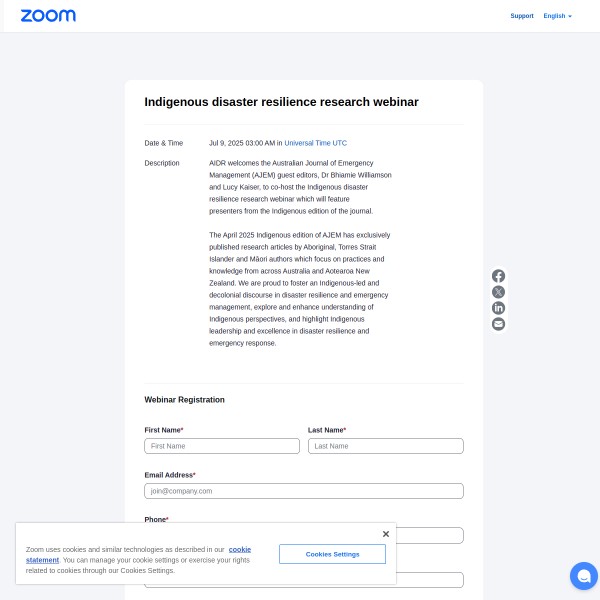Open the chat support bubble
Image resolution: width=600 pixels, height=600 pixels.
point(583,576)
